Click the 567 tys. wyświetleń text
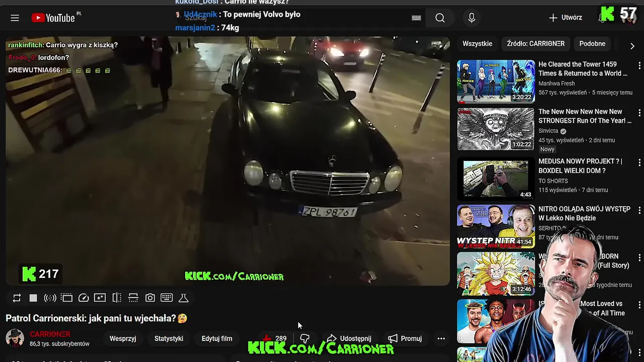 [x=562, y=93]
